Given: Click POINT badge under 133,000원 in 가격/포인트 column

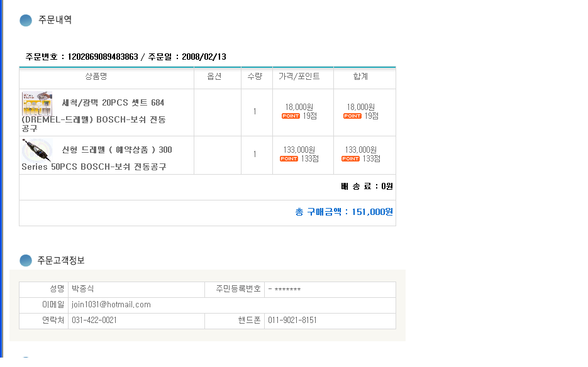Looking at the screenshot, I should [289, 159].
